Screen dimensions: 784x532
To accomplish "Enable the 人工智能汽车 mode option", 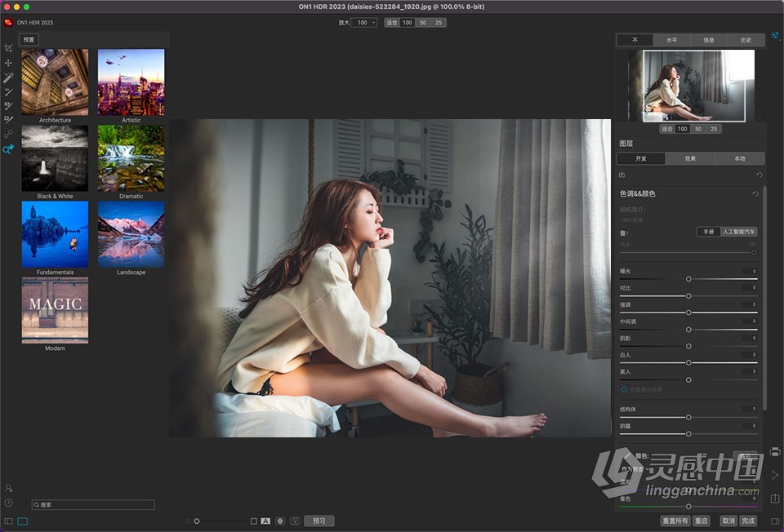I will 737,231.
